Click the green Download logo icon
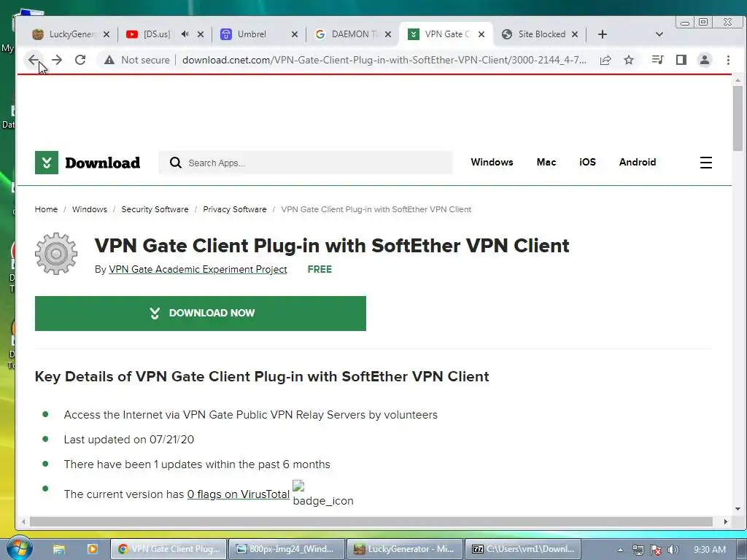 coord(47,163)
